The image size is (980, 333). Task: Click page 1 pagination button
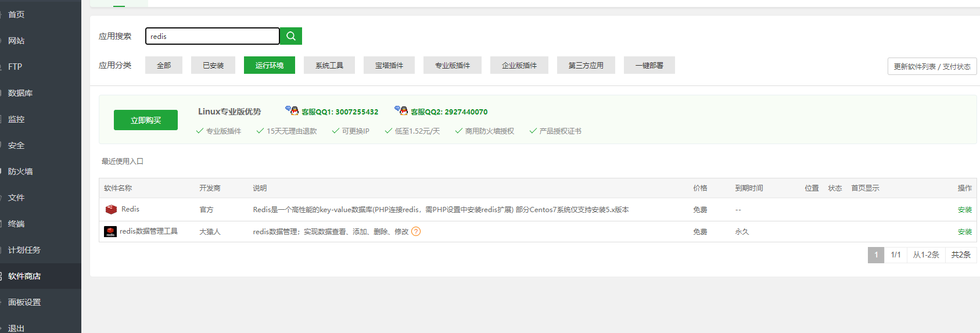[875, 255]
